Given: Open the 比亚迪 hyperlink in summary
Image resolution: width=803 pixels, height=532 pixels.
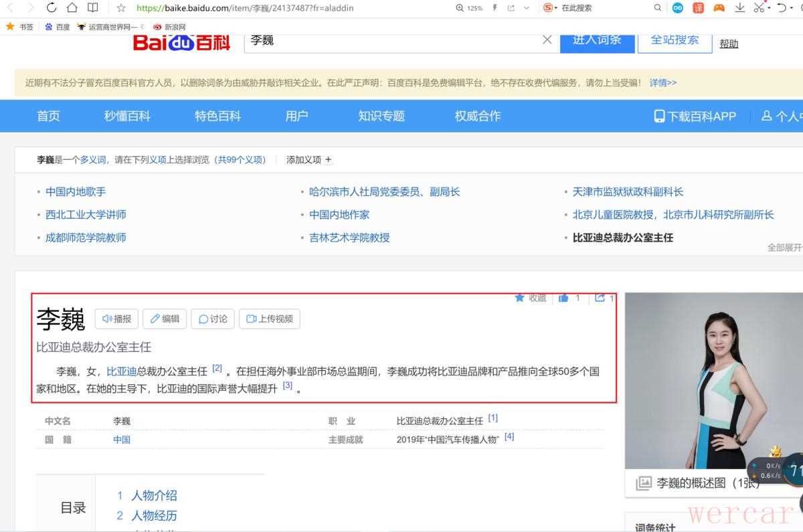Looking at the screenshot, I should pos(121,371).
